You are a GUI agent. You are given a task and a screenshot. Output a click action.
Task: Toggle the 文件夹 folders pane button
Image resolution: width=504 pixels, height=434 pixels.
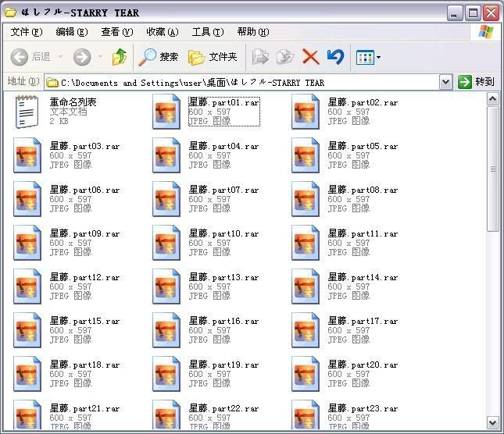tap(213, 57)
